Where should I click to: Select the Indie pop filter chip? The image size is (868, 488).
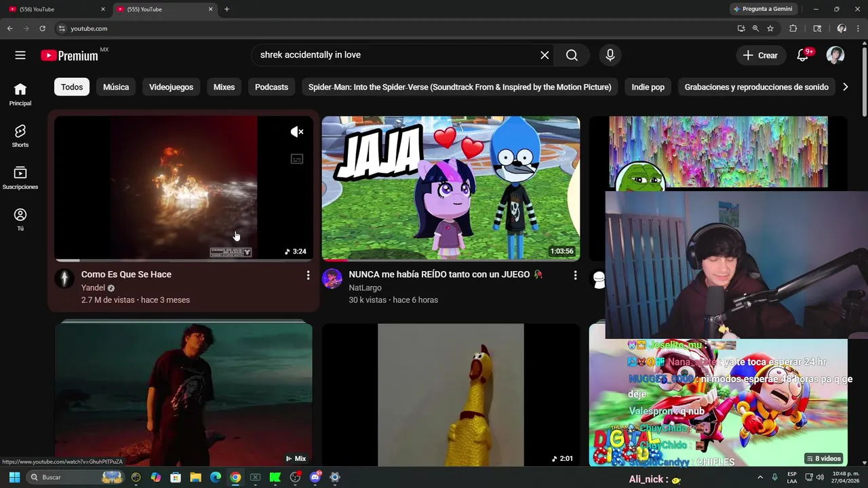[648, 87]
